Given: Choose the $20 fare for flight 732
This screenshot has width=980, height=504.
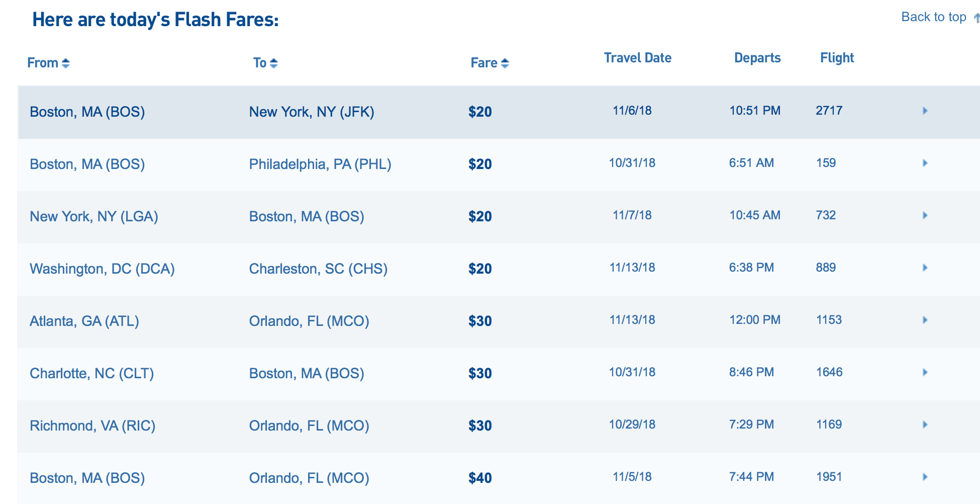Looking at the screenshot, I should coord(480,216).
